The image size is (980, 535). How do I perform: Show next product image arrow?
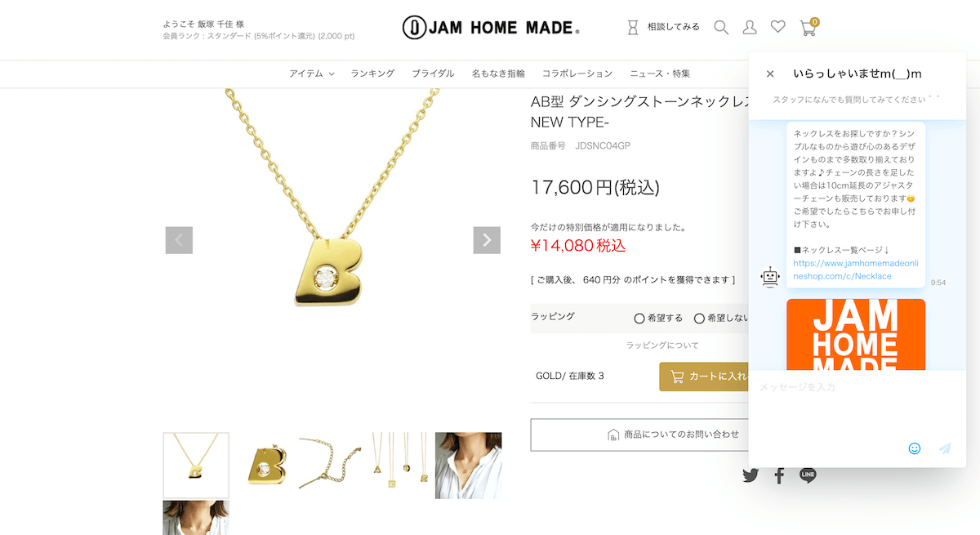click(487, 240)
